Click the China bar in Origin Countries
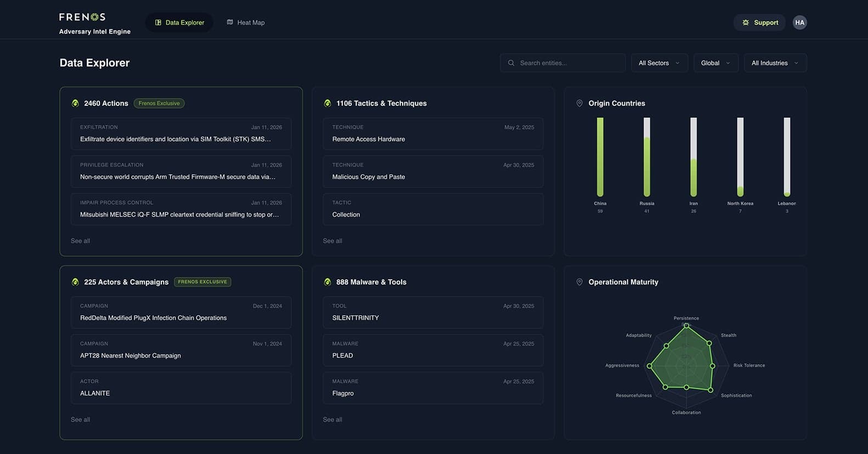 [600, 157]
